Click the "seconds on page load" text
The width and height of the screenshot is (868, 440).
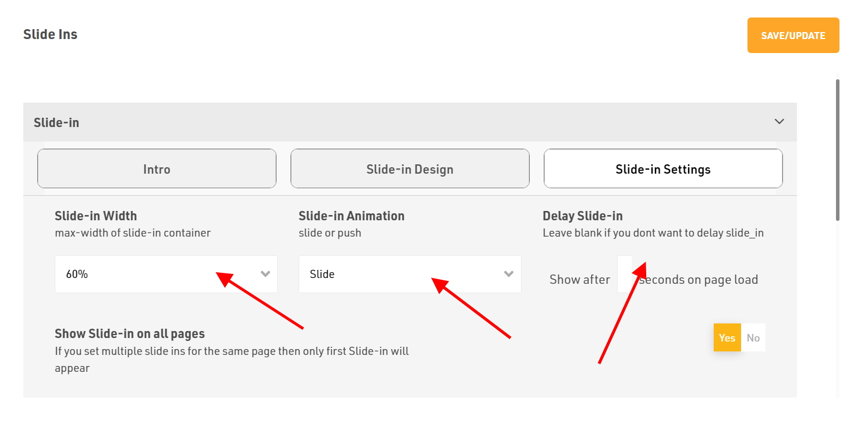[699, 280]
